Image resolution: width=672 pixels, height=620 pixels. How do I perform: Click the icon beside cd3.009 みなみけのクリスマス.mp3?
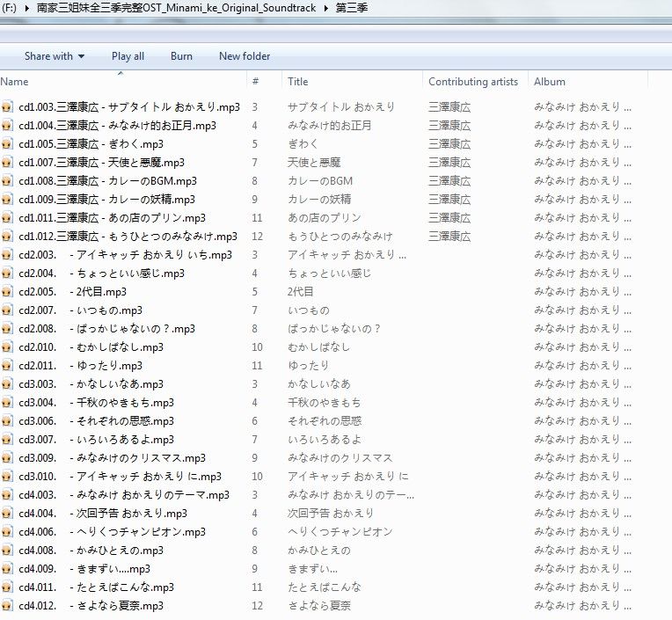(8, 457)
